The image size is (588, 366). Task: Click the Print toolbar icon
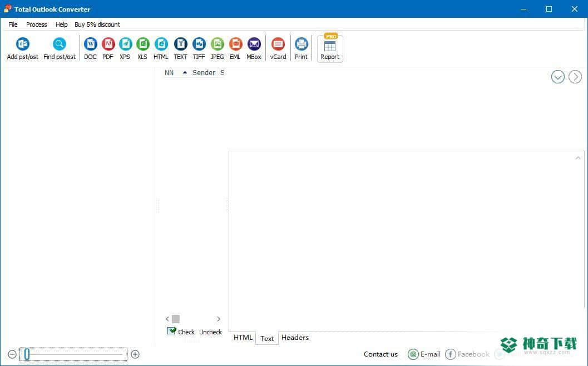point(301,44)
